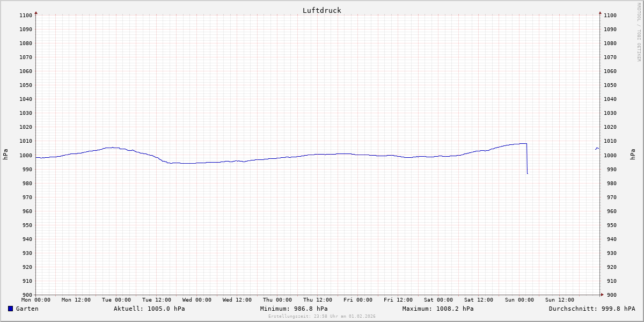
Task: Select the Minimum 986.8 hPa value
Action: [x=294, y=309]
